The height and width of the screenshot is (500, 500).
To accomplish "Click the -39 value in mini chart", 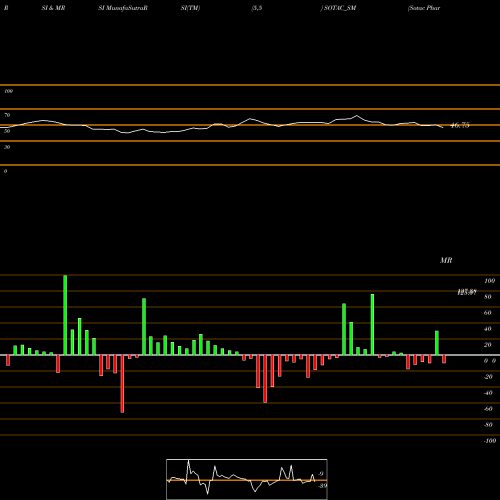I will 322,486.
